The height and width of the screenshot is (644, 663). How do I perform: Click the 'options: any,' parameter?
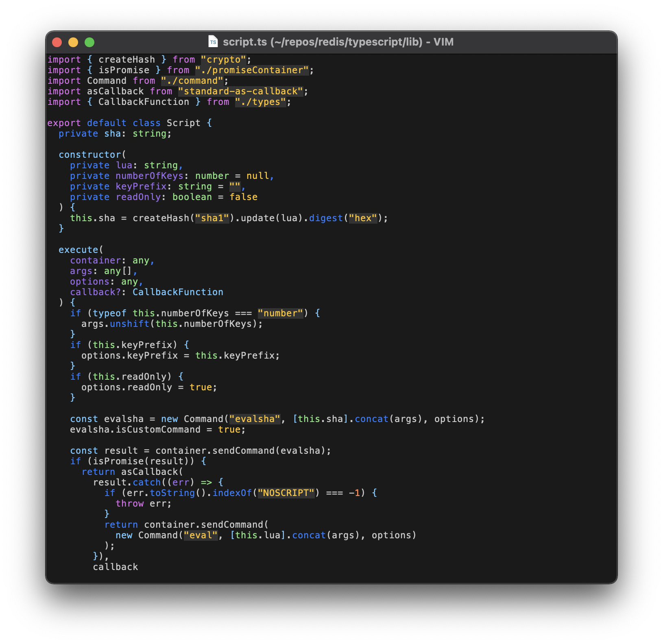click(x=107, y=282)
